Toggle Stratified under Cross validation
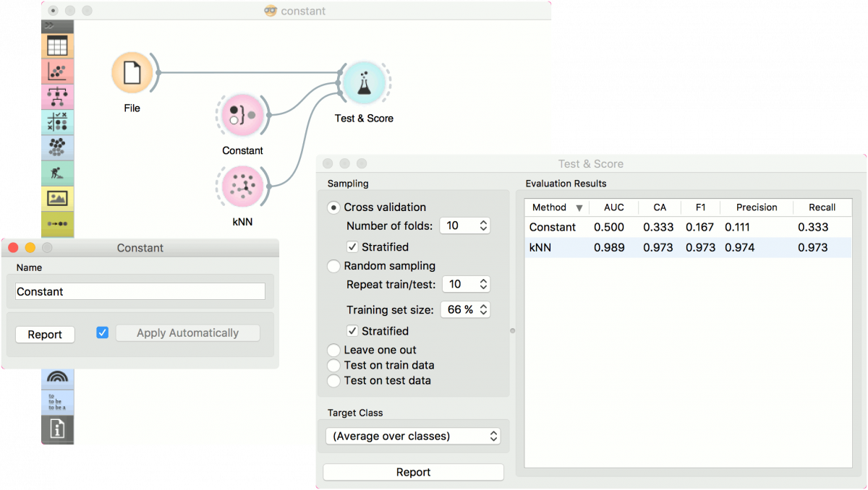The height and width of the screenshot is (490, 868). pos(352,247)
